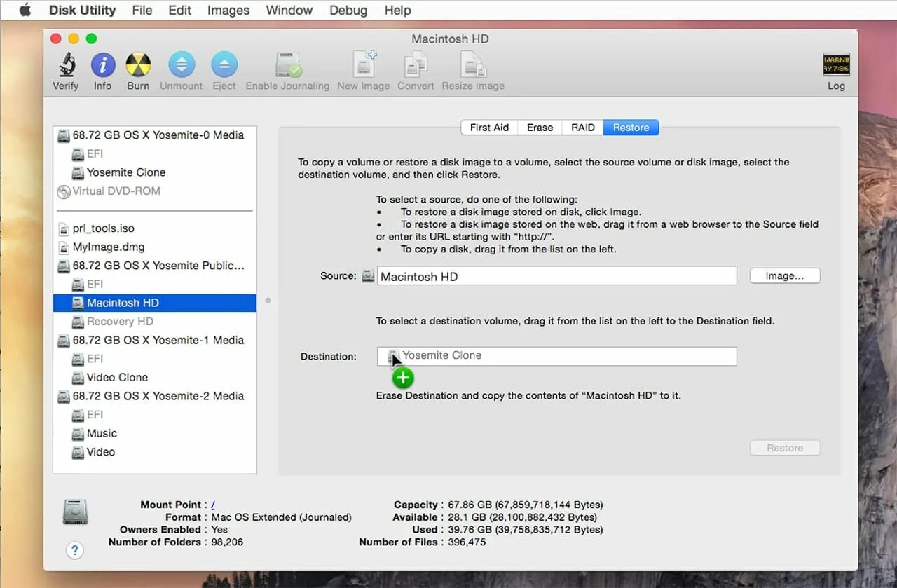The height and width of the screenshot is (588, 897).
Task: Click the Mount Point slash link
Action: [213, 505]
